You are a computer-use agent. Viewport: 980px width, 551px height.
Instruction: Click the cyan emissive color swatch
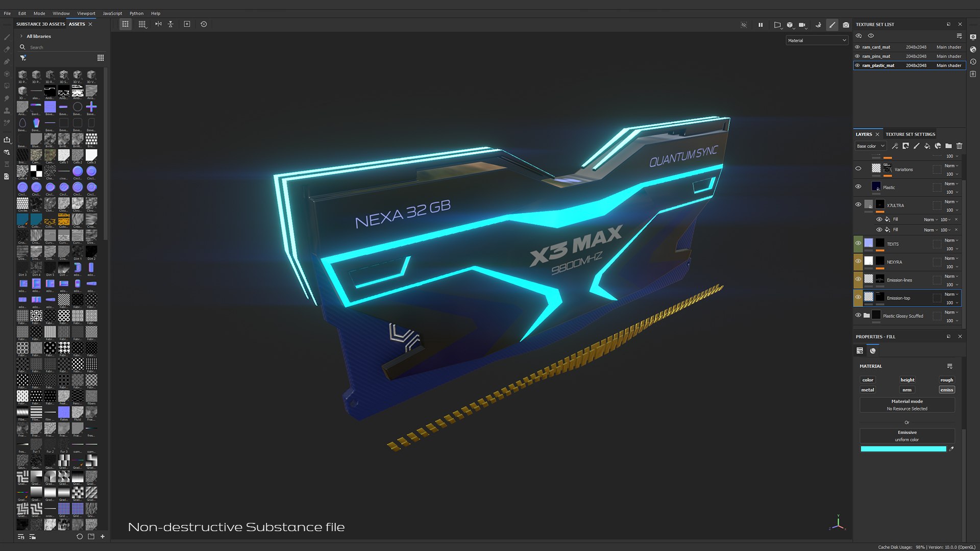point(903,449)
